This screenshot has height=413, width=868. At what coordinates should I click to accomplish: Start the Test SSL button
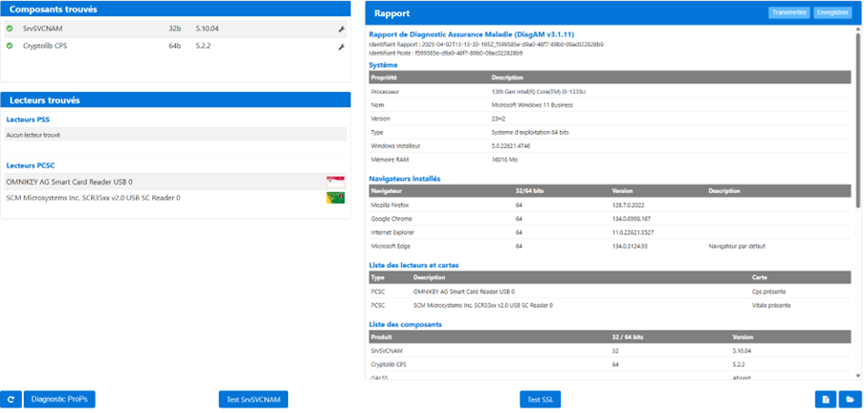pos(540,399)
